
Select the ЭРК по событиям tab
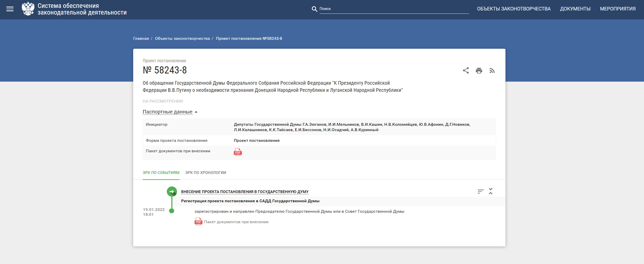tap(161, 173)
